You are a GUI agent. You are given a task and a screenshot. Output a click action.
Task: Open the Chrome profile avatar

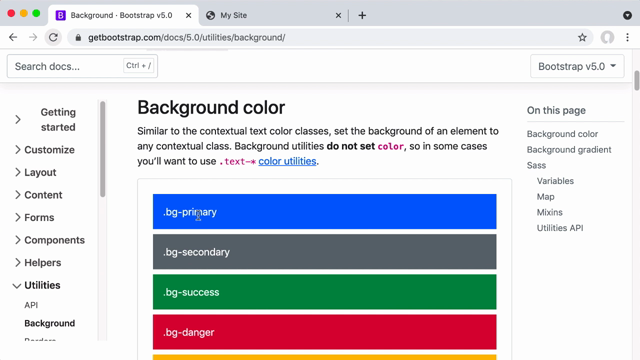(607, 38)
